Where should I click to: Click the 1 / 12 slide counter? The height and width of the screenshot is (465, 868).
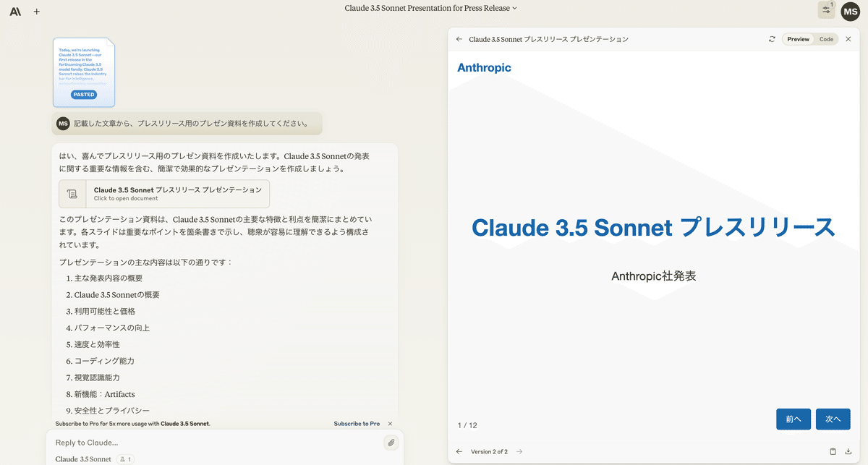tap(467, 425)
